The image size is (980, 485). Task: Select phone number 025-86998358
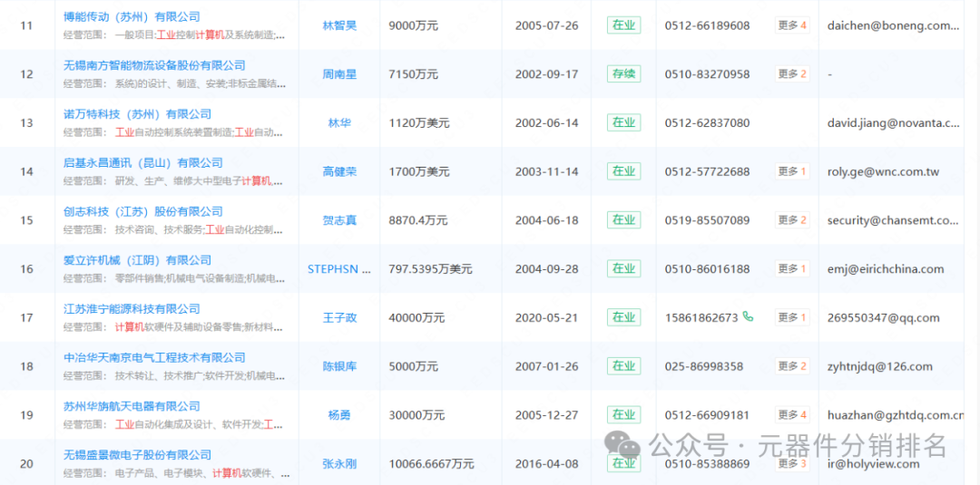coord(704,366)
